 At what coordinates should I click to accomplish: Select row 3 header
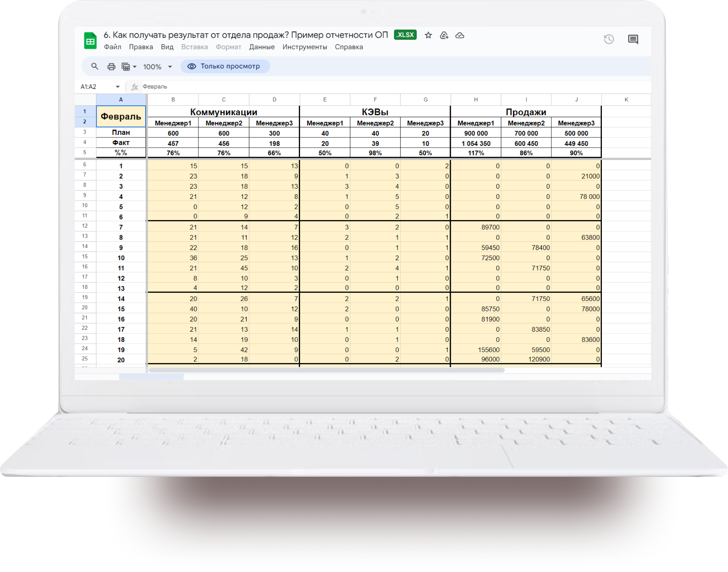(x=85, y=132)
